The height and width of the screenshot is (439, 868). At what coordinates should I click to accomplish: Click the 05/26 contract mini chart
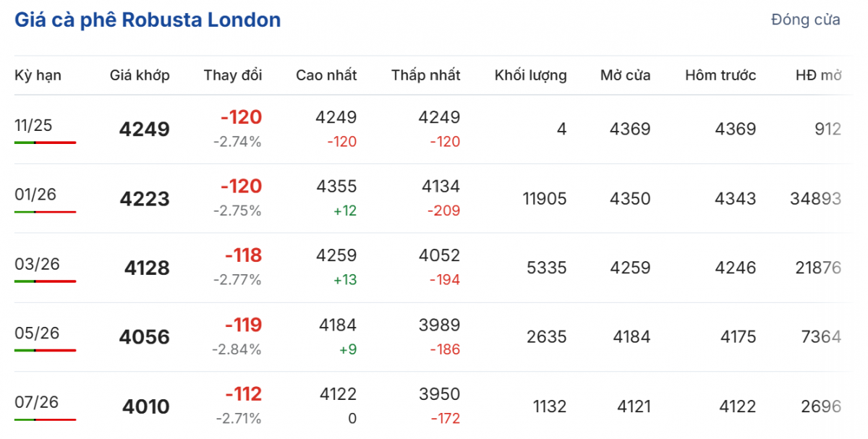tap(45, 350)
